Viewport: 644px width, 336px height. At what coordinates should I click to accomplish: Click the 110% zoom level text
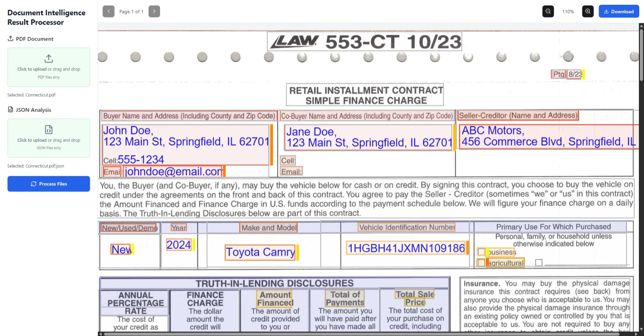[x=568, y=12]
